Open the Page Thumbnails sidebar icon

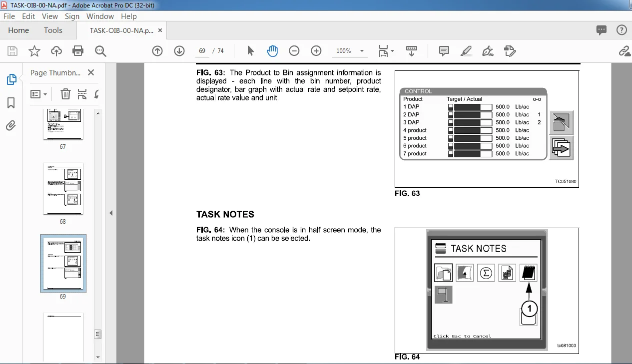click(x=11, y=79)
